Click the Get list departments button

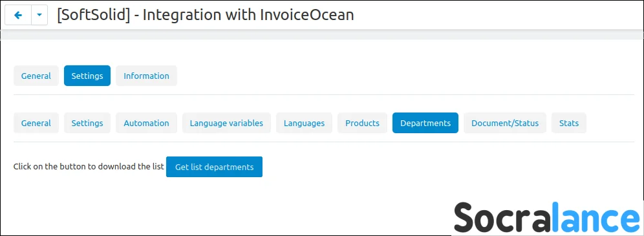pos(215,167)
